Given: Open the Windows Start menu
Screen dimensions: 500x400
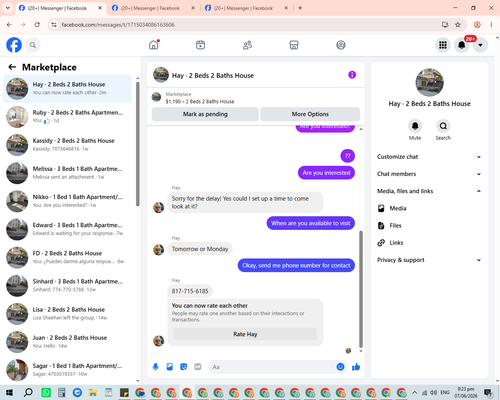Looking at the screenshot, I should pos(9,392).
